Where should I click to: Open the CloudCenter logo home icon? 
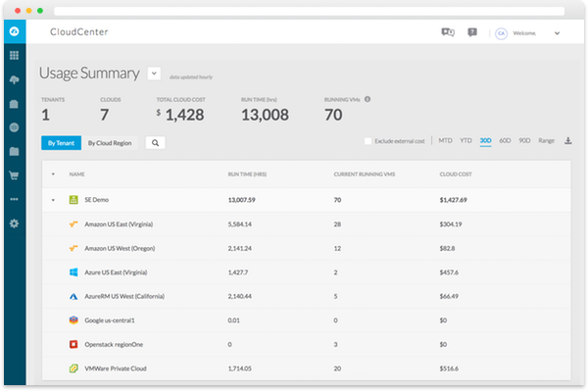(x=15, y=31)
